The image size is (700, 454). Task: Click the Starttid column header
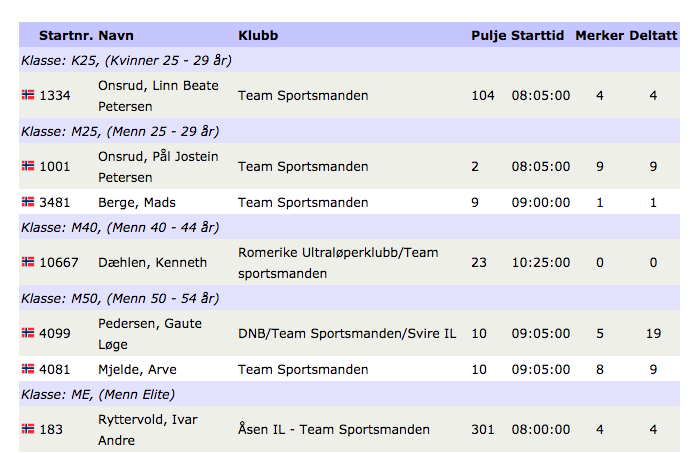coord(538,35)
